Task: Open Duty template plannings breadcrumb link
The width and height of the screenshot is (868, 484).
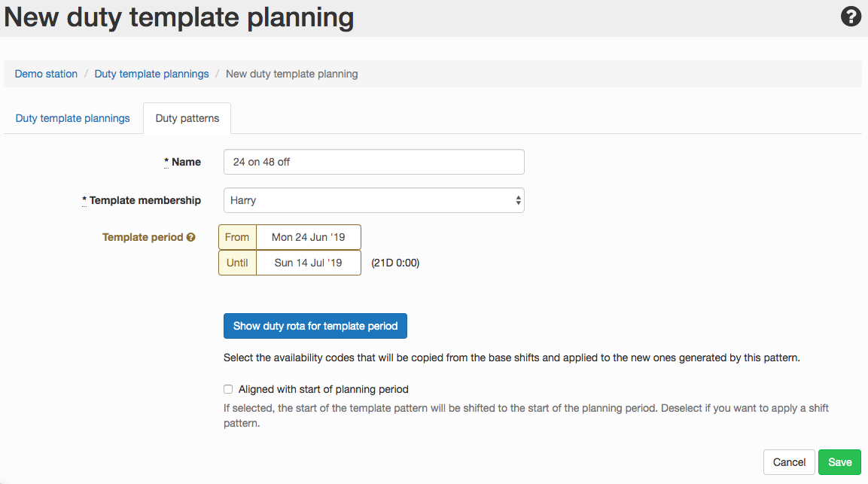Action: pos(151,74)
